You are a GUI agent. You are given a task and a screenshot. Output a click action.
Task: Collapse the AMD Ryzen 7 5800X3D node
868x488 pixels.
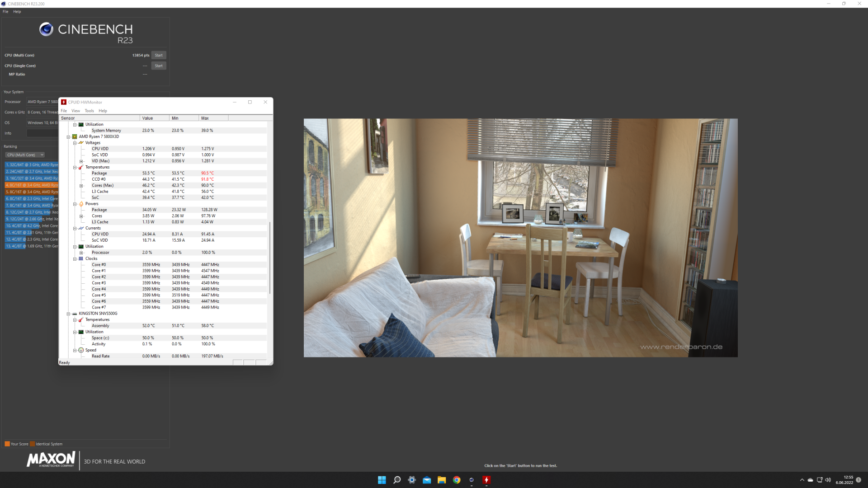tap(69, 137)
